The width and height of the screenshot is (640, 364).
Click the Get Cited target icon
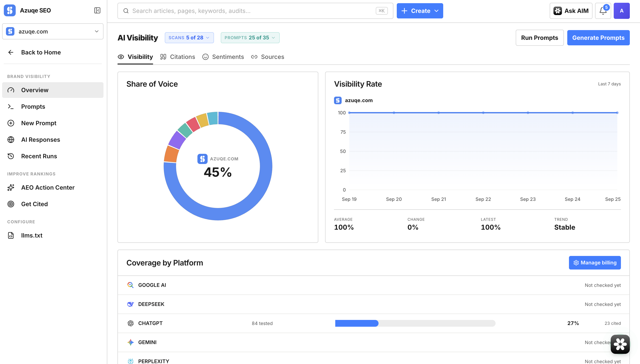click(x=11, y=204)
